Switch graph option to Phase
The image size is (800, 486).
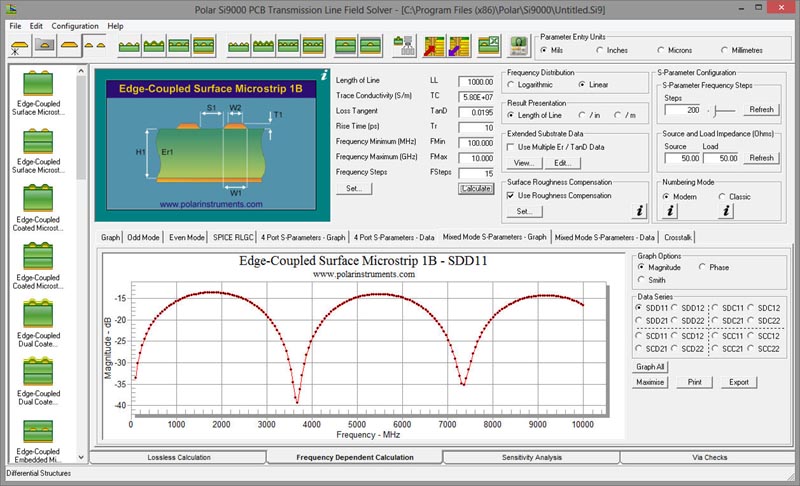pos(714,267)
